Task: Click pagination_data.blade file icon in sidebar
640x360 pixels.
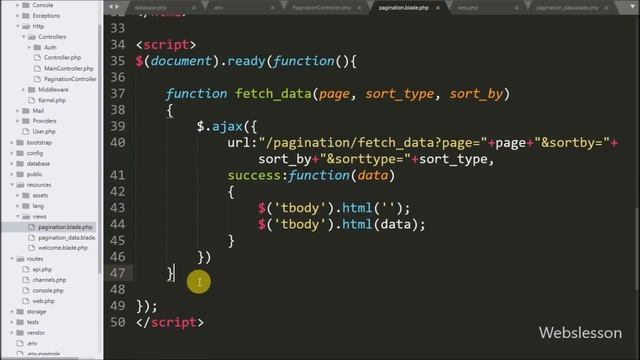Action: (31, 238)
